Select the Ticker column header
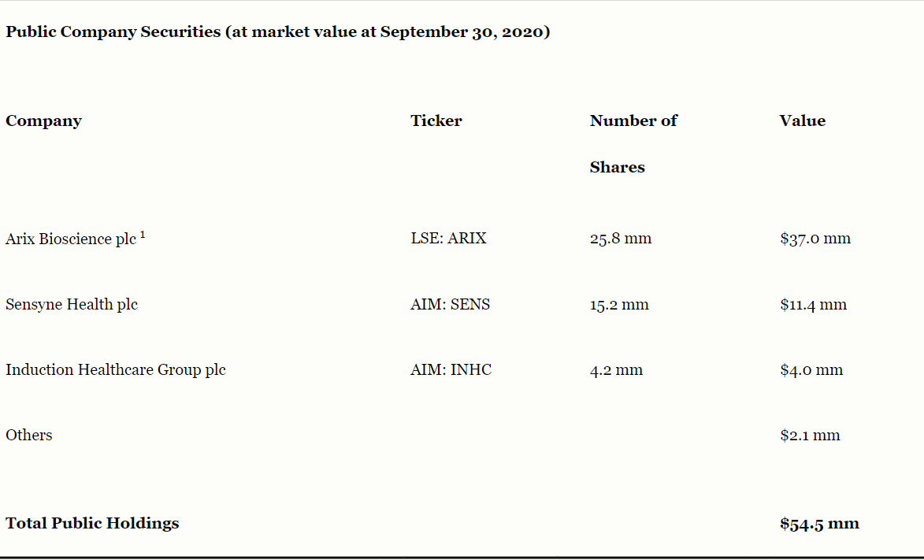This screenshot has width=924, height=560. coord(436,121)
